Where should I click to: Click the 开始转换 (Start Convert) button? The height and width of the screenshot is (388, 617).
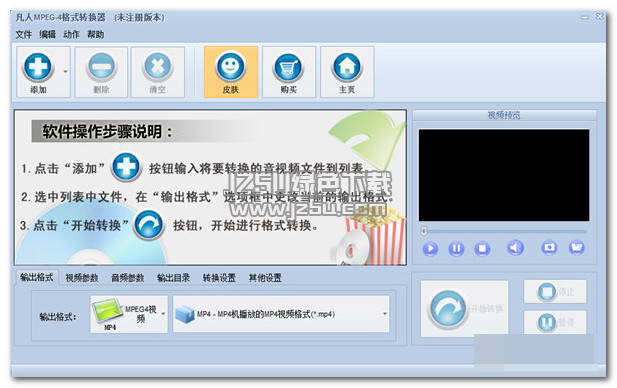coord(464,309)
